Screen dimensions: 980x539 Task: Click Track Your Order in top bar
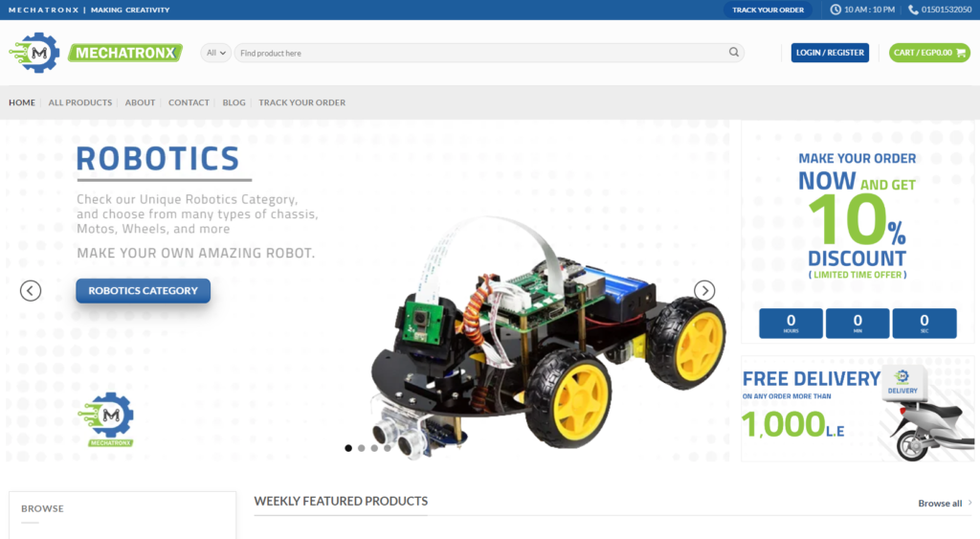click(767, 10)
